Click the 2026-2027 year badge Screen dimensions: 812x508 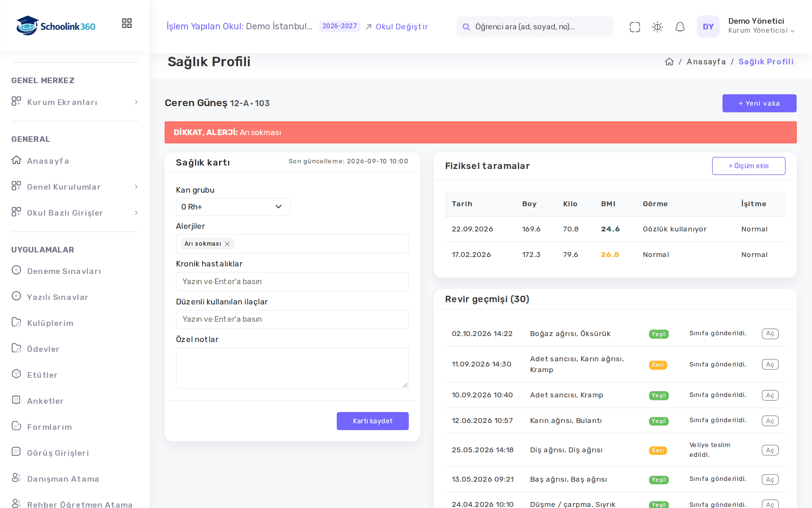click(339, 26)
